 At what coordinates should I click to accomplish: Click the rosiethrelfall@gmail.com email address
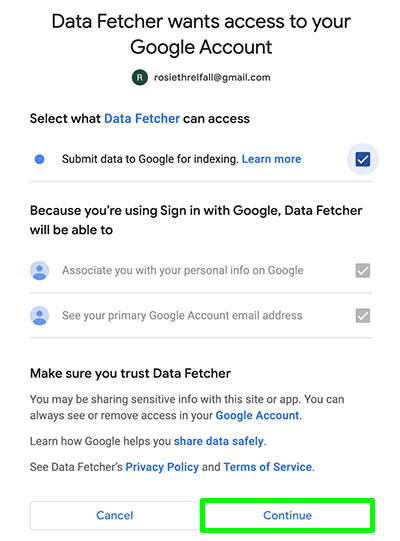tap(212, 78)
